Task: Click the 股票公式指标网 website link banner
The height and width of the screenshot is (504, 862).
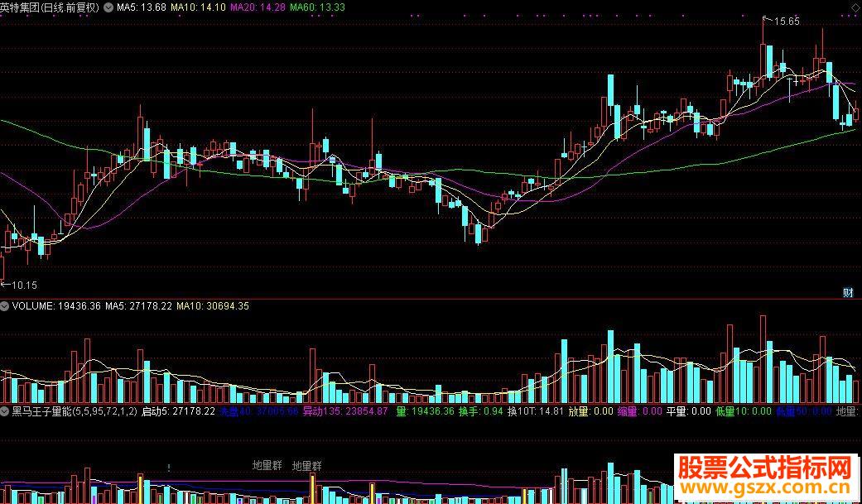Action: (768, 476)
